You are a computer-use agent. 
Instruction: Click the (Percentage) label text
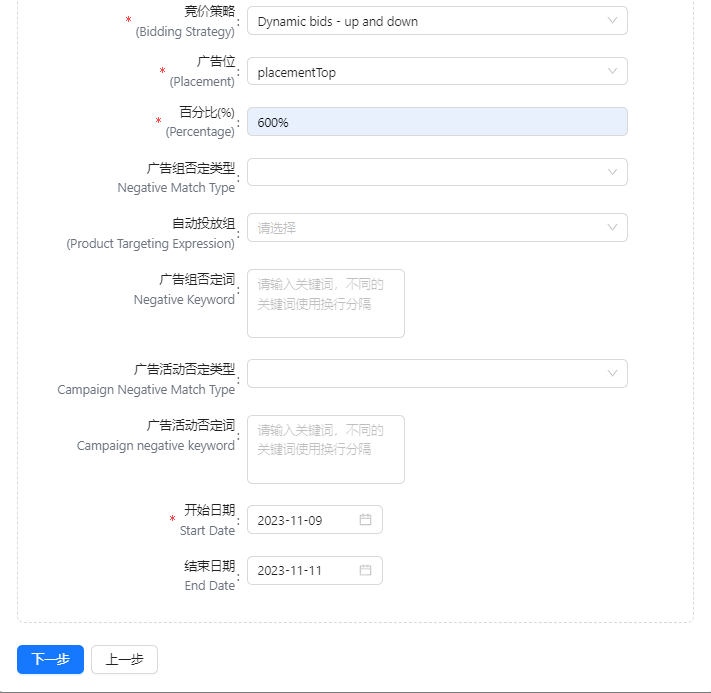(200, 132)
